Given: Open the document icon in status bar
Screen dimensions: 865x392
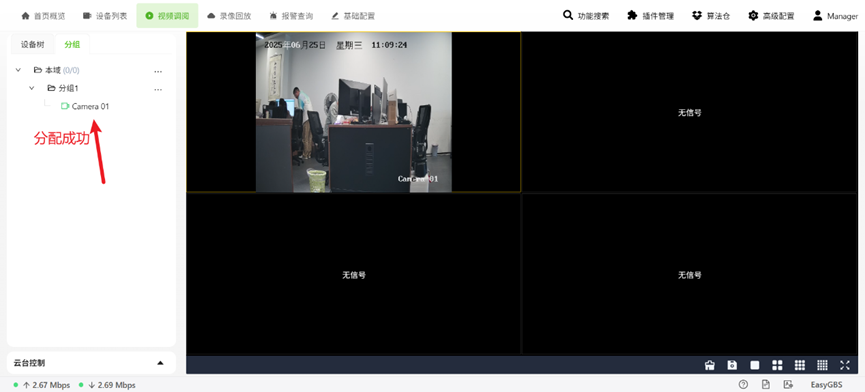Looking at the screenshot, I should pyautogui.click(x=766, y=384).
